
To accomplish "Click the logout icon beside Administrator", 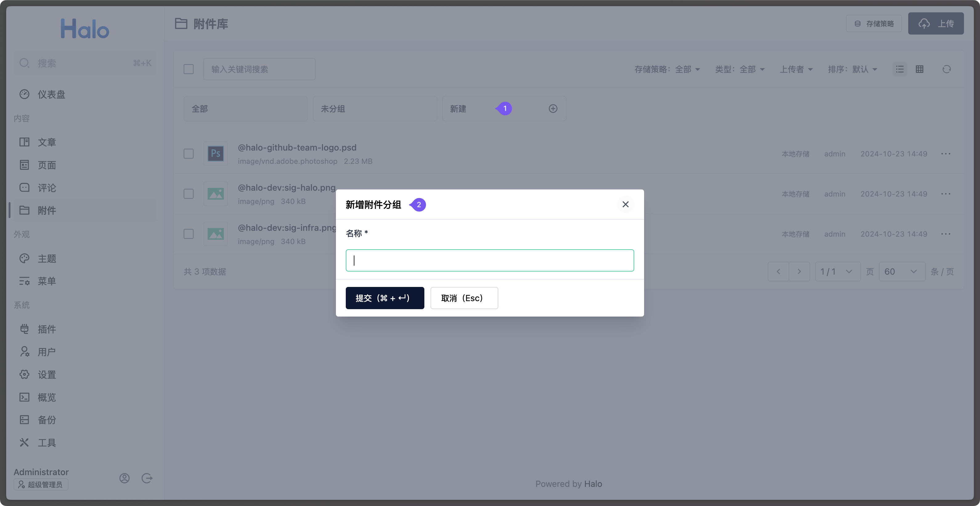I will tap(147, 478).
